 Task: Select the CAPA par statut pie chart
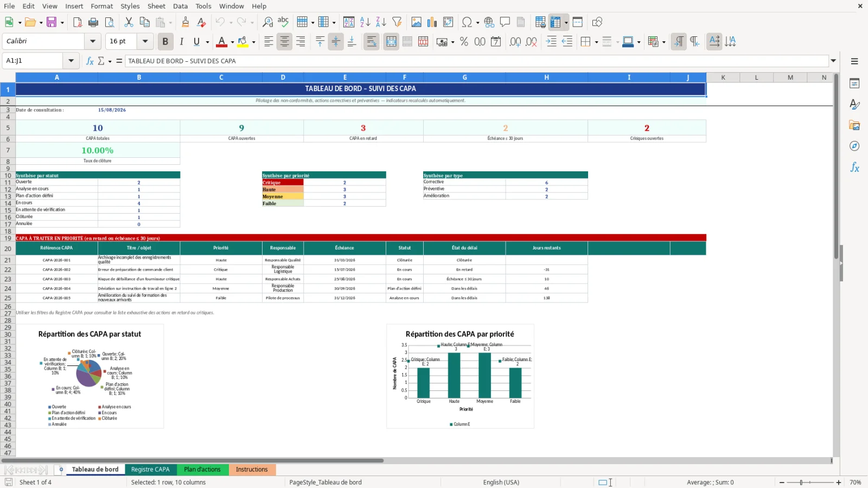click(90, 376)
